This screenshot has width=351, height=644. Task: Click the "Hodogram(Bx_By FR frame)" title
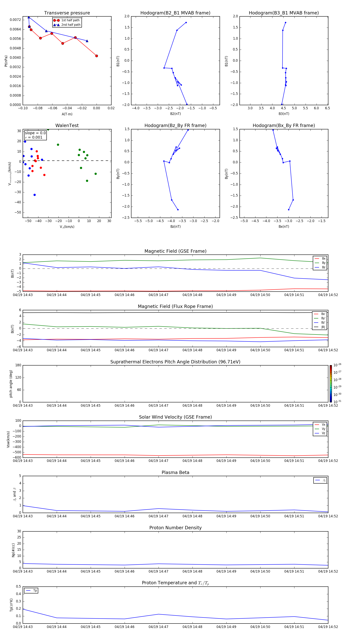tap(284, 125)
